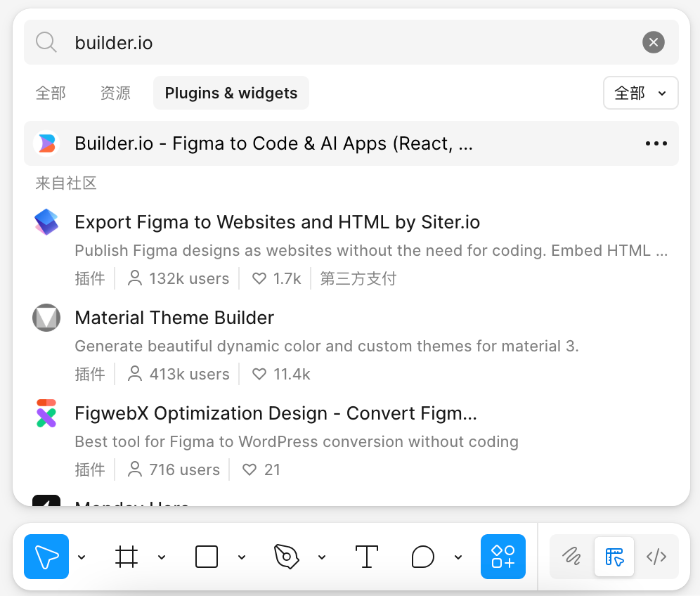The height and width of the screenshot is (596, 700).
Task: Click the FigwebX plugin icon
Action: click(x=46, y=413)
